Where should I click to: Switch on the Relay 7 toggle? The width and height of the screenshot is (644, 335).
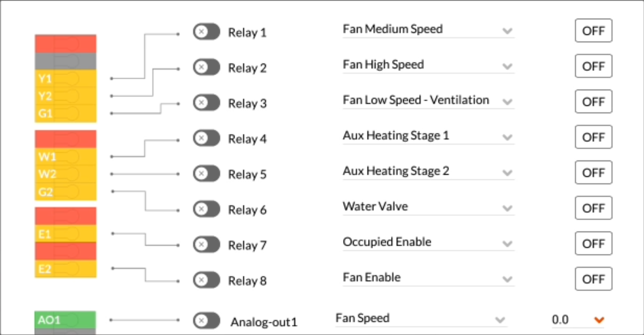[x=206, y=244]
